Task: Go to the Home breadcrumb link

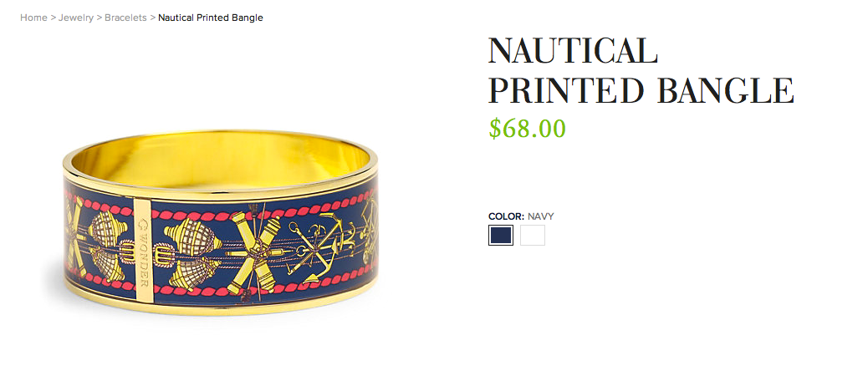Action: [33, 18]
